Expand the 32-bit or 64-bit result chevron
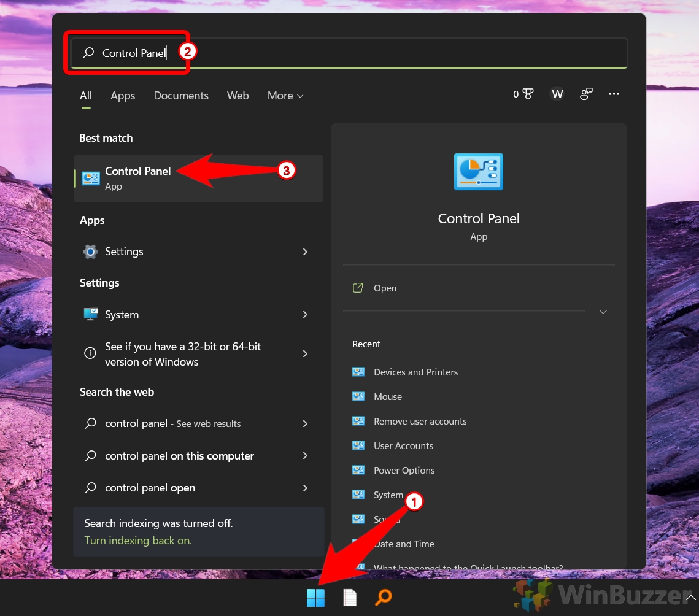 coord(305,353)
